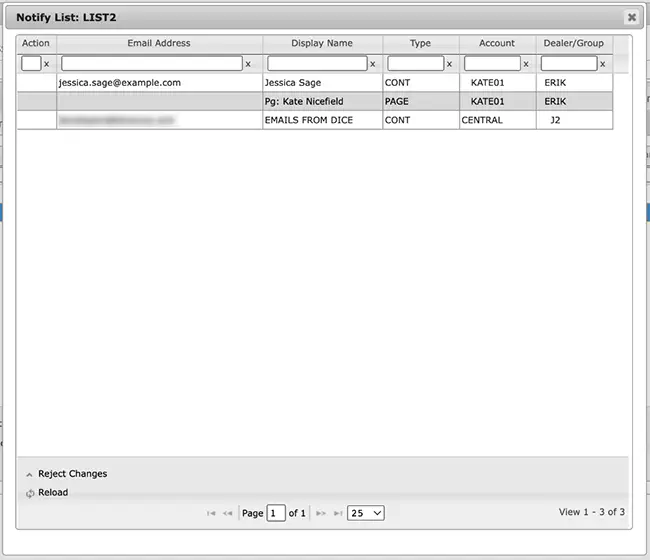The width and height of the screenshot is (650, 560).
Task: Sort by Dealer/Group column header
Action: (574, 44)
